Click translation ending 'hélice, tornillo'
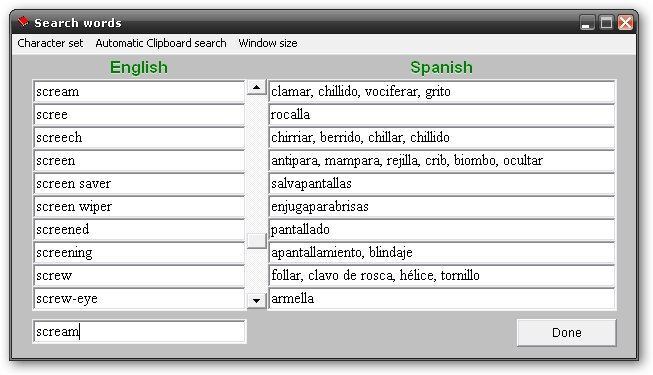The height and width of the screenshot is (375, 653). (x=441, y=275)
